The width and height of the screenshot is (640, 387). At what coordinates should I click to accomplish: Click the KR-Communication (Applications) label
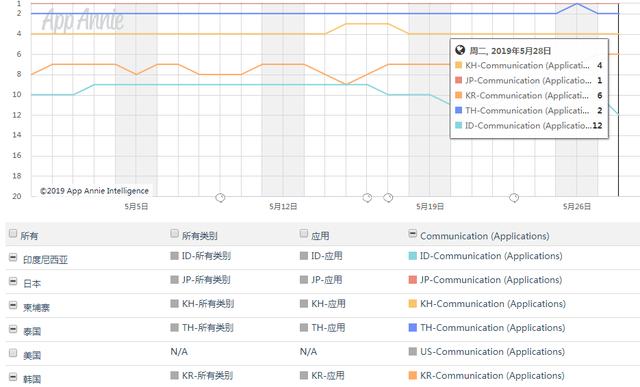[x=492, y=376]
